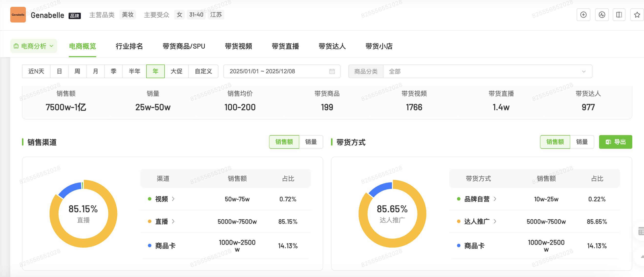Switch 销售渠道 chart to 销量 view
Image resolution: width=644 pixels, height=277 pixels.
311,142
